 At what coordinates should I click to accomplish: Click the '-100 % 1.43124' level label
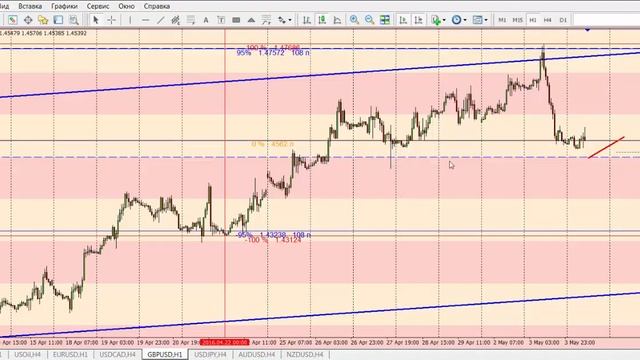[273, 240]
